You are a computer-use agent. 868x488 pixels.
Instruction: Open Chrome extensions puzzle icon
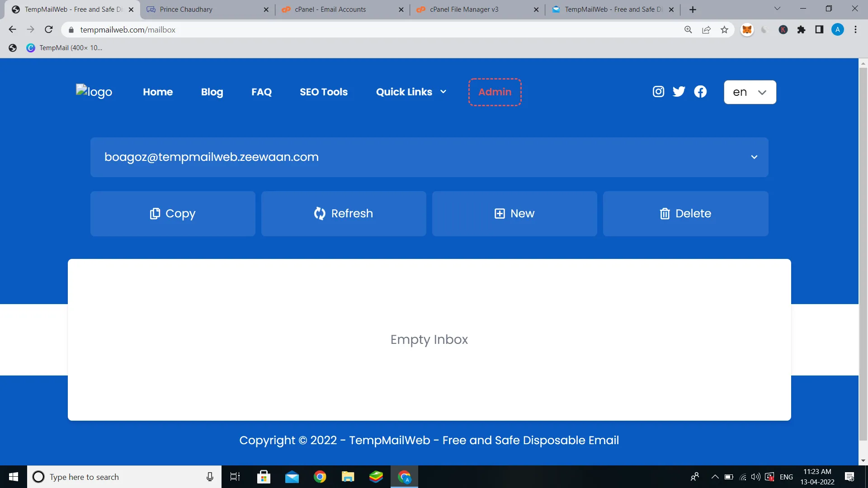[x=801, y=30]
